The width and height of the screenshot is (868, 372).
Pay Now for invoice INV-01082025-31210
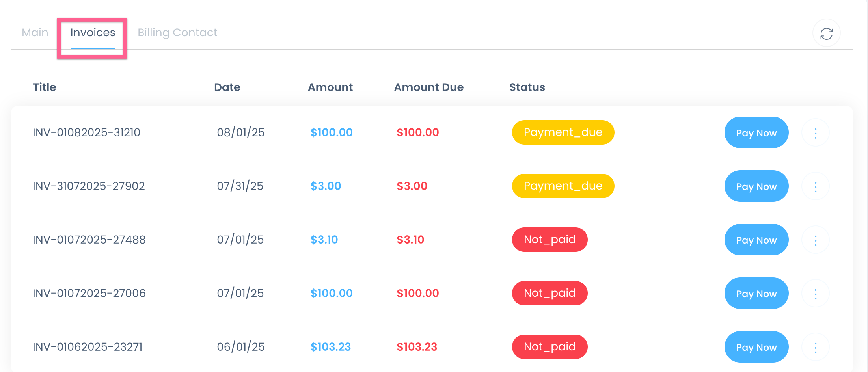coord(756,133)
